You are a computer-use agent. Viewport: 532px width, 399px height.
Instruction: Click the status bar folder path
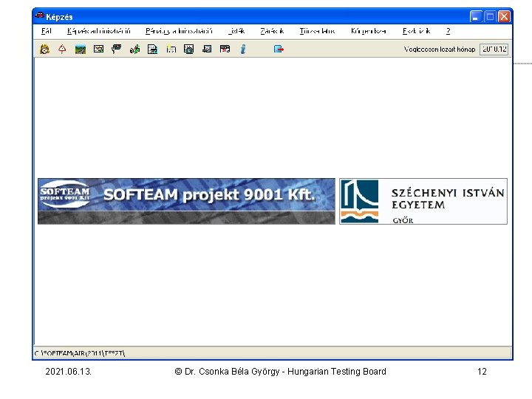tap(80, 353)
